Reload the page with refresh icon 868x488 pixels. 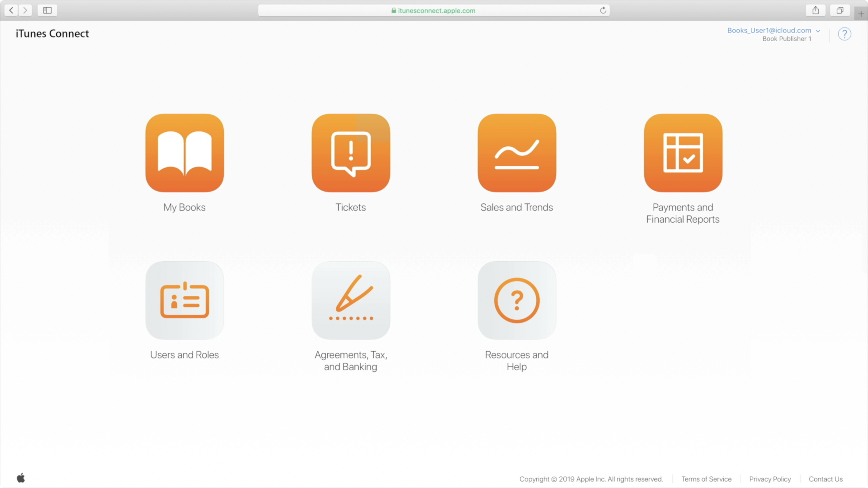[x=603, y=10]
